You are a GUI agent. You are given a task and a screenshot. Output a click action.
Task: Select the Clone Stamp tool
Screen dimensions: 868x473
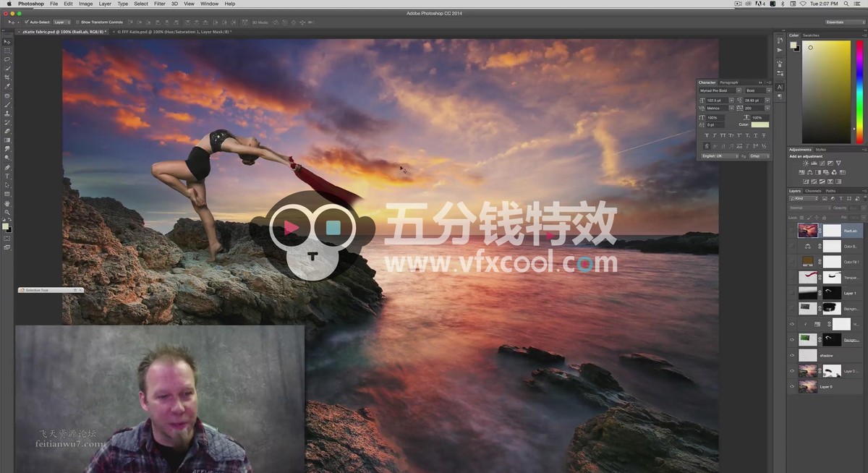click(x=7, y=114)
